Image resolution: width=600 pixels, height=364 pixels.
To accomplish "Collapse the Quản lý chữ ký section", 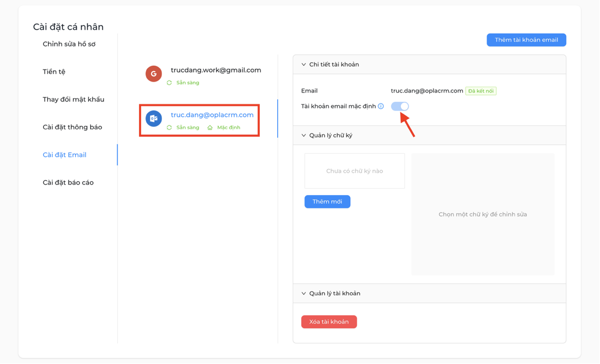I will point(304,135).
